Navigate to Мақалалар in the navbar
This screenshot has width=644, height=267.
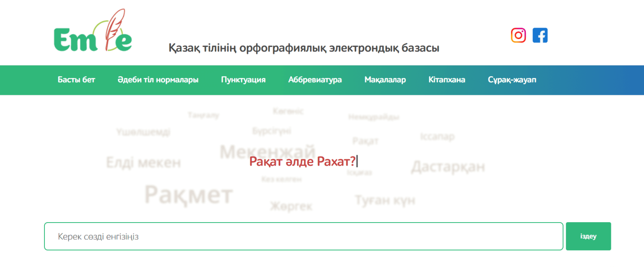(385, 80)
